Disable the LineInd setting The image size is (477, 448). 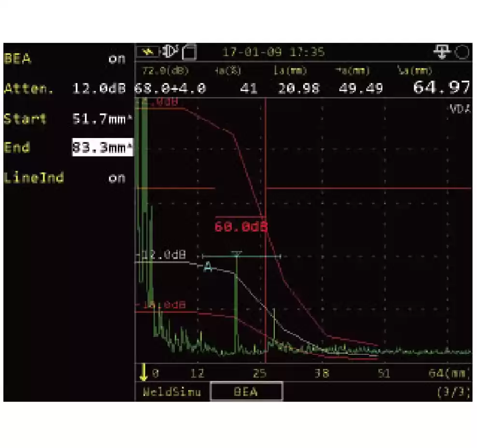tap(117, 178)
